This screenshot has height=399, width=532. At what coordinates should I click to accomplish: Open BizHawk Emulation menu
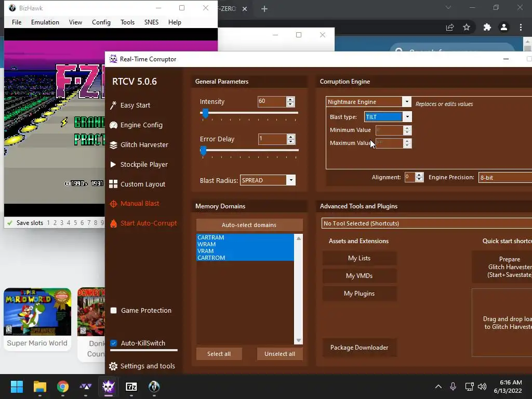(45, 22)
